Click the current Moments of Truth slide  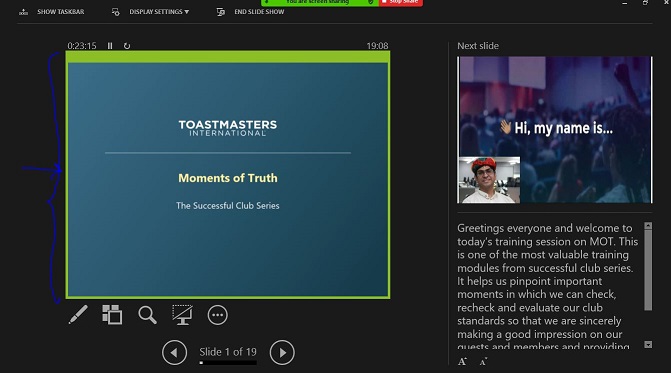pyautogui.click(x=228, y=175)
